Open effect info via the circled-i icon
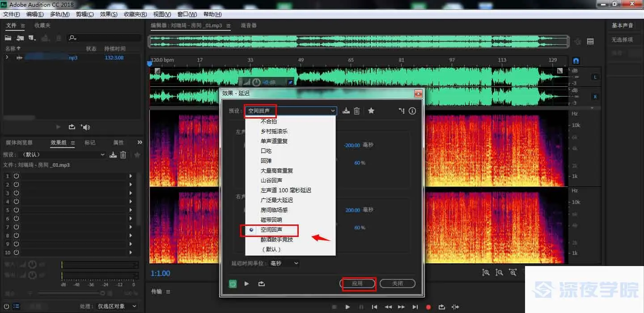The height and width of the screenshot is (313, 644). point(412,110)
